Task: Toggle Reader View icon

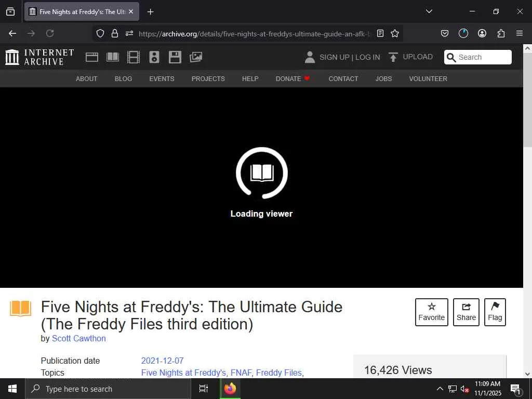Action: (380, 33)
